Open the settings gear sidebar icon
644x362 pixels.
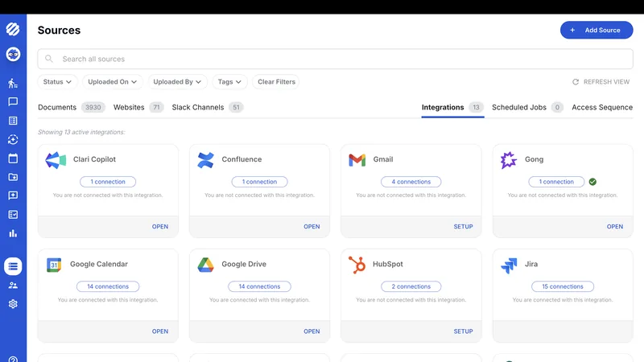click(13, 304)
